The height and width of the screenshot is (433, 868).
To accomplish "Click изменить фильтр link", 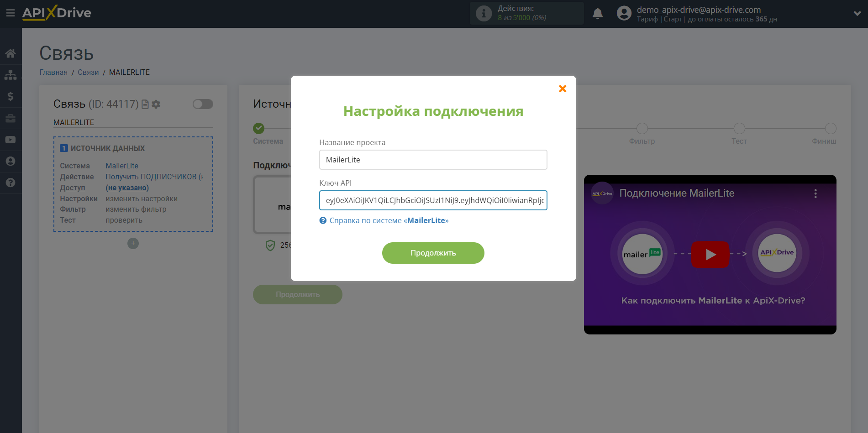I will (136, 209).
